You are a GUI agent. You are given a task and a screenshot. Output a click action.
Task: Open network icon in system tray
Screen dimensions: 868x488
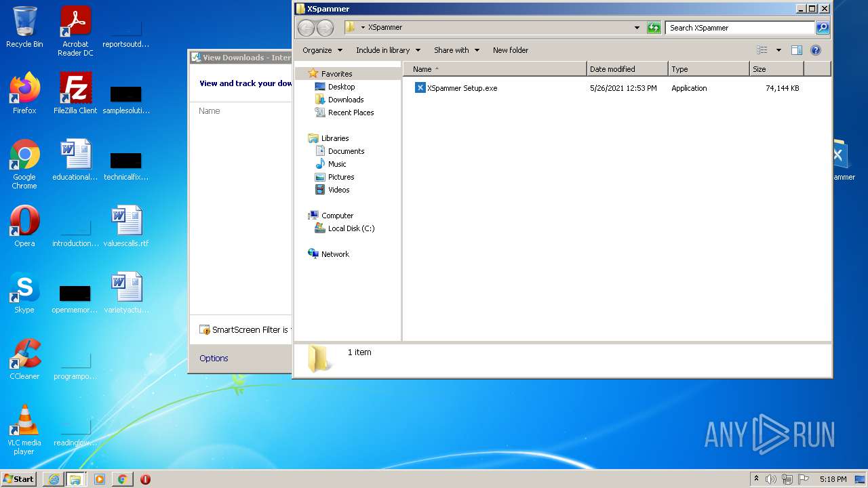click(787, 479)
